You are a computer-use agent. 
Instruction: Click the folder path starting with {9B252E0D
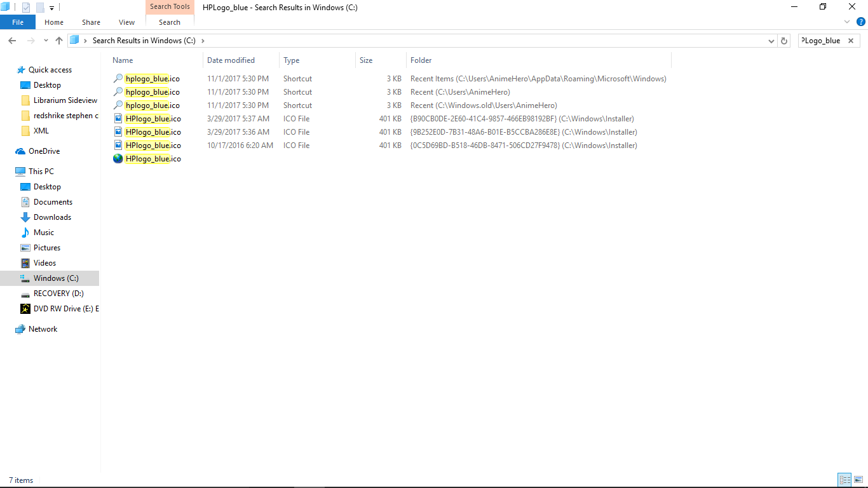[x=524, y=132]
